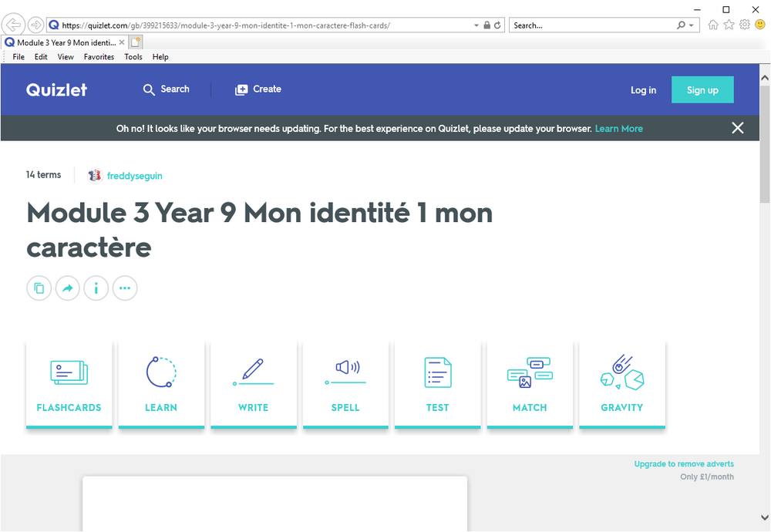The image size is (771, 532).
Task: Click the smiley feedback icon
Action: click(x=759, y=25)
